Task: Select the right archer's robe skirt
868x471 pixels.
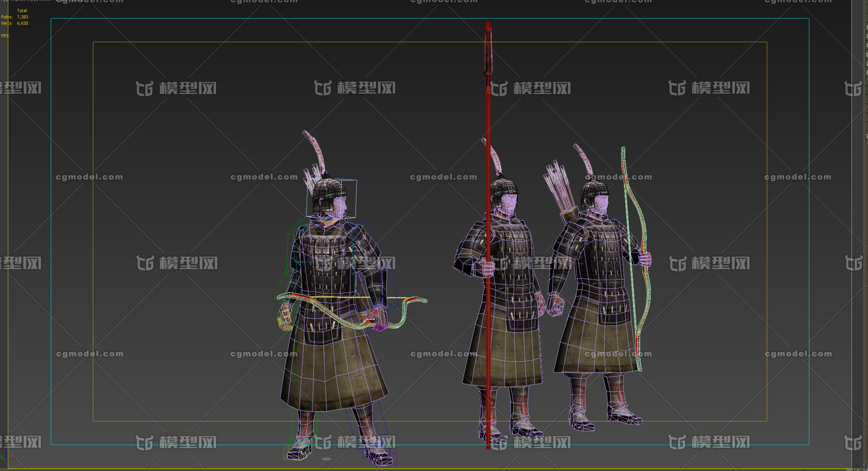Action: pos(592,348)
